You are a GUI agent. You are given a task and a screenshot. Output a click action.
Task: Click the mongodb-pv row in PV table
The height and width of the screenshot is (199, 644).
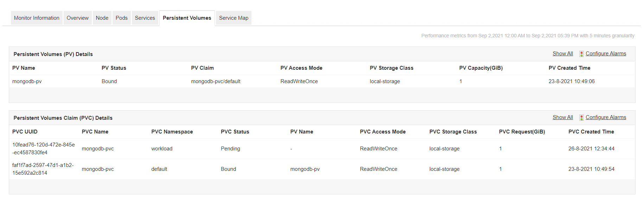coord(27,81)
